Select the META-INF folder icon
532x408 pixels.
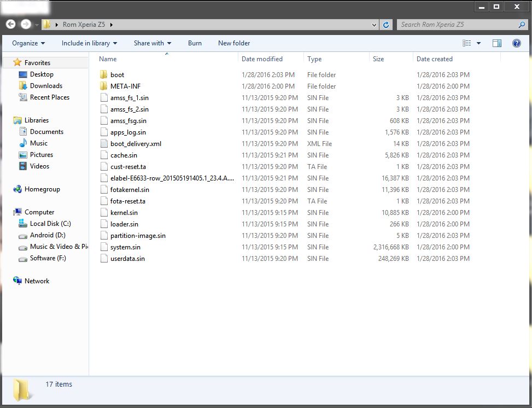(104, 86)
